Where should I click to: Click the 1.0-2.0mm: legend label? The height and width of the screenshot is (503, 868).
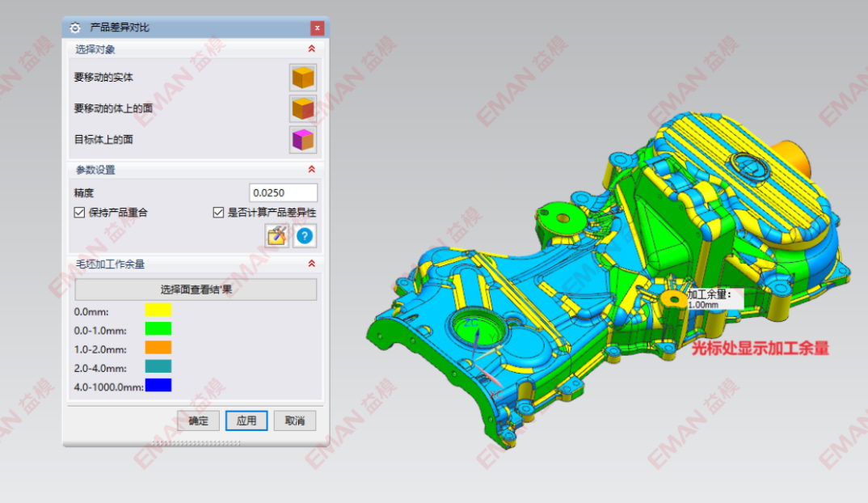[100, 349]
